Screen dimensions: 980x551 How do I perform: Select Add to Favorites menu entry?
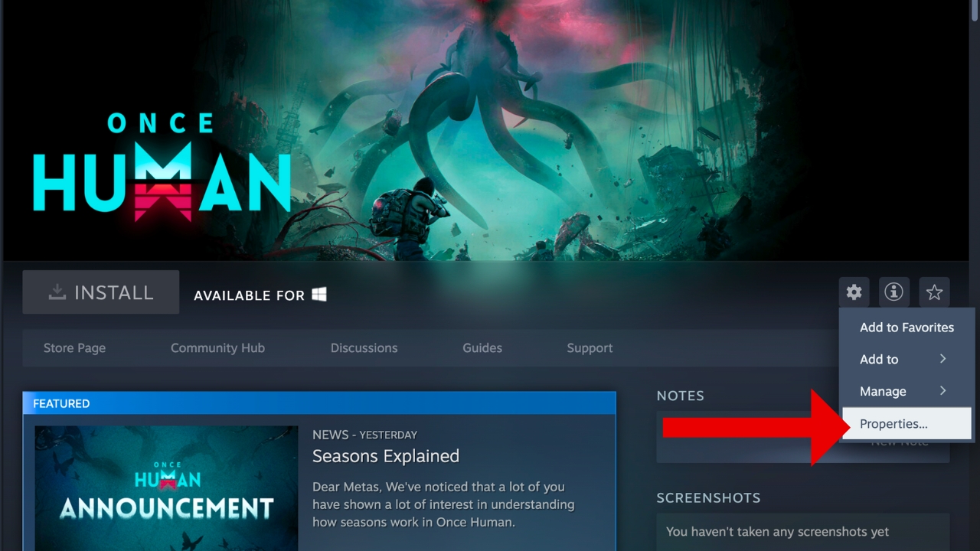[906, 328]
